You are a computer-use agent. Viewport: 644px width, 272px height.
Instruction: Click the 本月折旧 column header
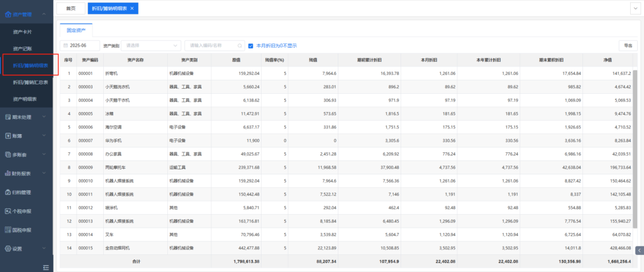pos(429,60)
